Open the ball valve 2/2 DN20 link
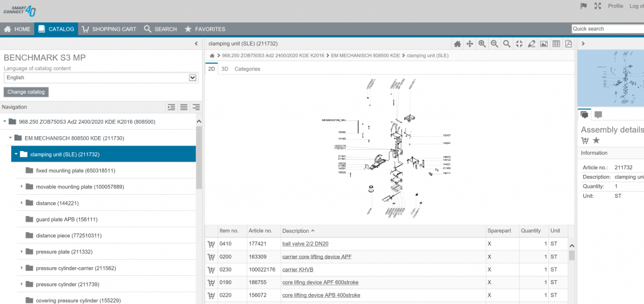 point(305,243)
